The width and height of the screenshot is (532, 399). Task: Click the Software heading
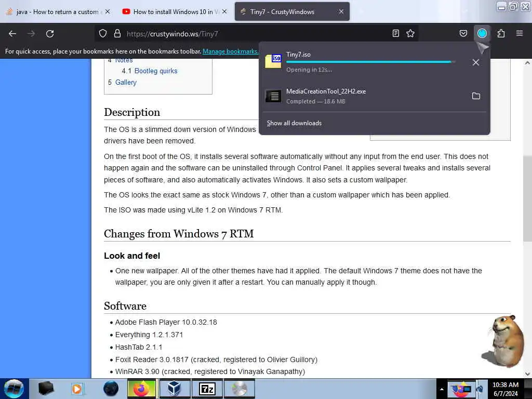(x=125, y=306)
